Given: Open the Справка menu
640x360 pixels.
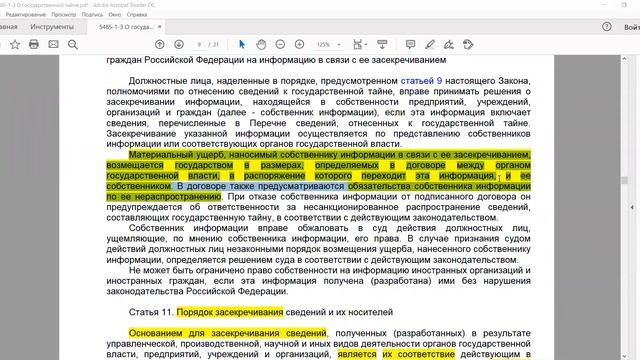Looking at the screenshot, I should [x=137, y=14].
